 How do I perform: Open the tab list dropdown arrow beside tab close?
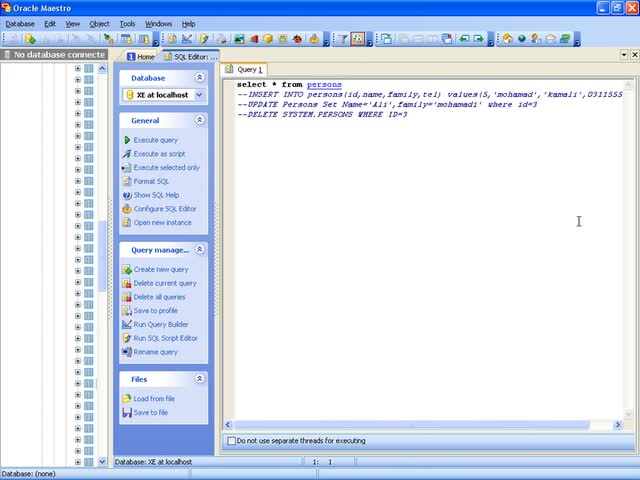click(x=624, y=55)
